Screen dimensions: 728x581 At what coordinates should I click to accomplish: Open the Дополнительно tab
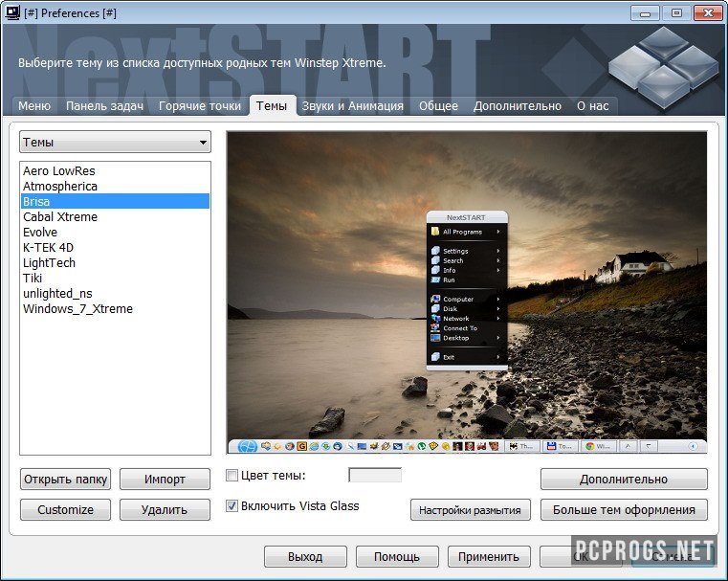point(518,106)
